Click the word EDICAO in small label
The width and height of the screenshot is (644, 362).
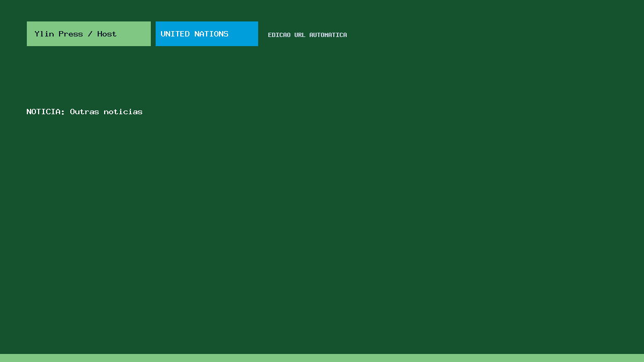(279, 35)
